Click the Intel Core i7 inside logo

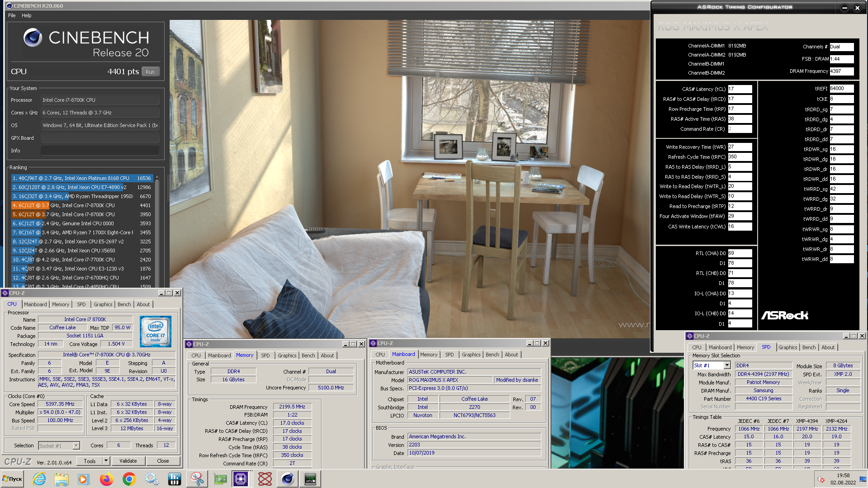click(x=156, y=332)
